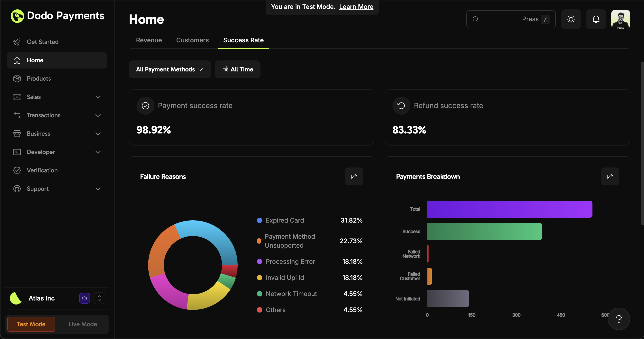Expand the Sales sidebar section

(x=57, y=97)
